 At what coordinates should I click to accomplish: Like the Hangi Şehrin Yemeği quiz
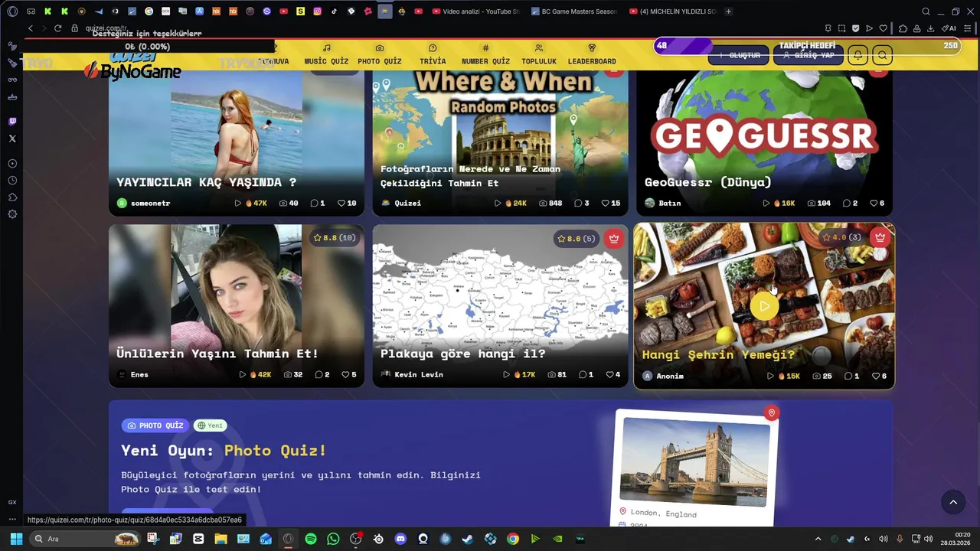[x=879, y=376]
